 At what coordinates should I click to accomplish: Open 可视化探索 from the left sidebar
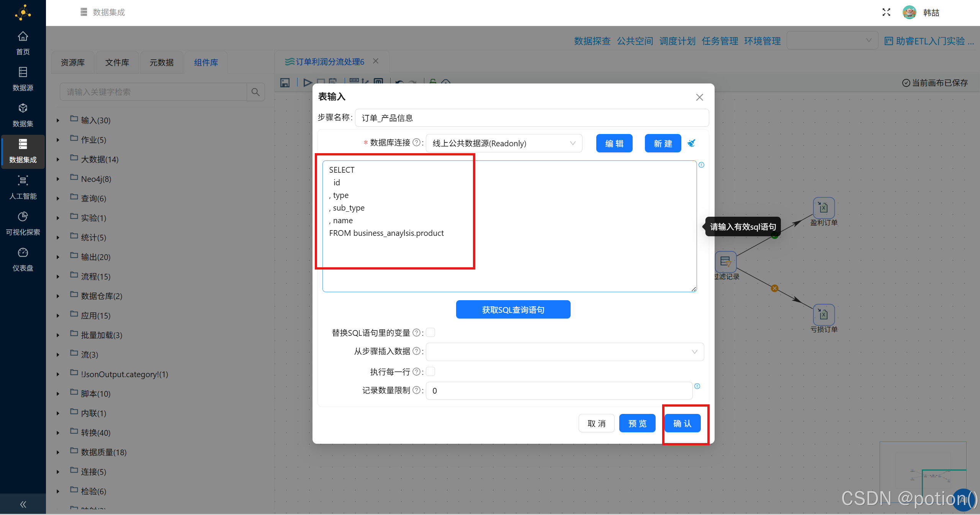point(23,223)
